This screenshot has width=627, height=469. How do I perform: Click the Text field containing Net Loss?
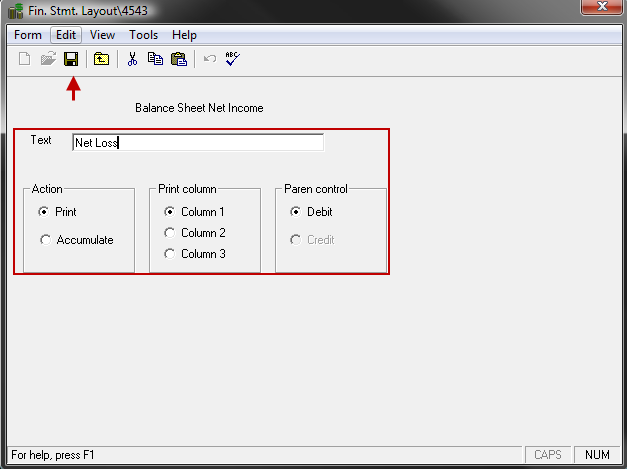tap(198, 143)
